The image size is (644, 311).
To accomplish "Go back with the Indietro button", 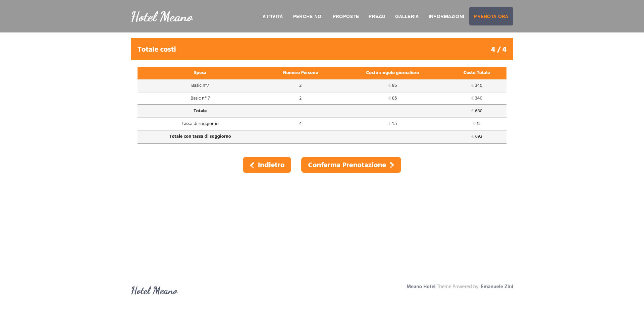I will 267,165.
